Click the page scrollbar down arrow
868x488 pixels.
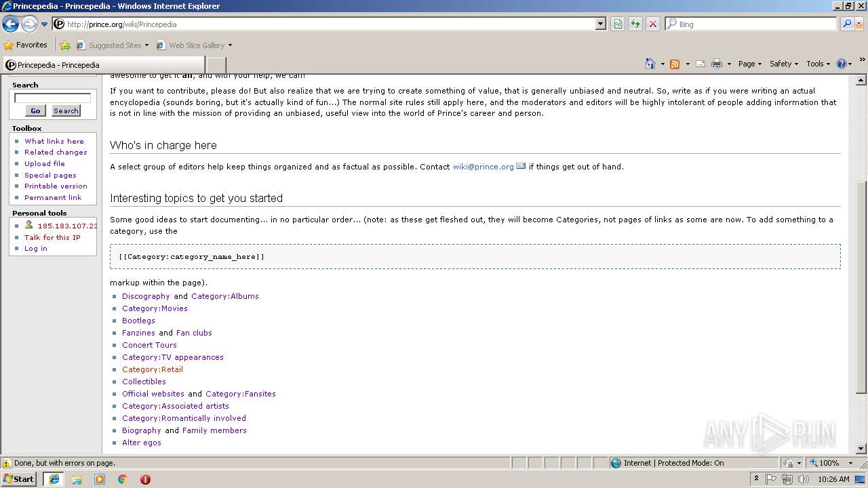click(861, 448)
